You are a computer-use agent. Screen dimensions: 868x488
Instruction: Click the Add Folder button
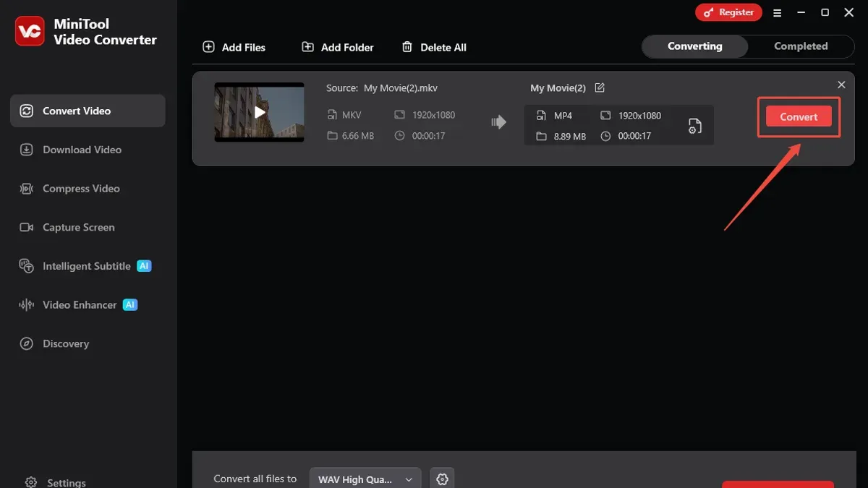pyautogui.click(x=338, y=47)
